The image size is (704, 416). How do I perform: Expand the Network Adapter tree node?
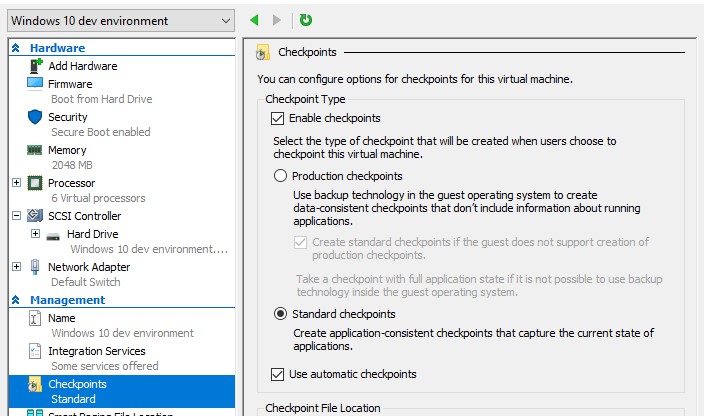click(16, 267)
